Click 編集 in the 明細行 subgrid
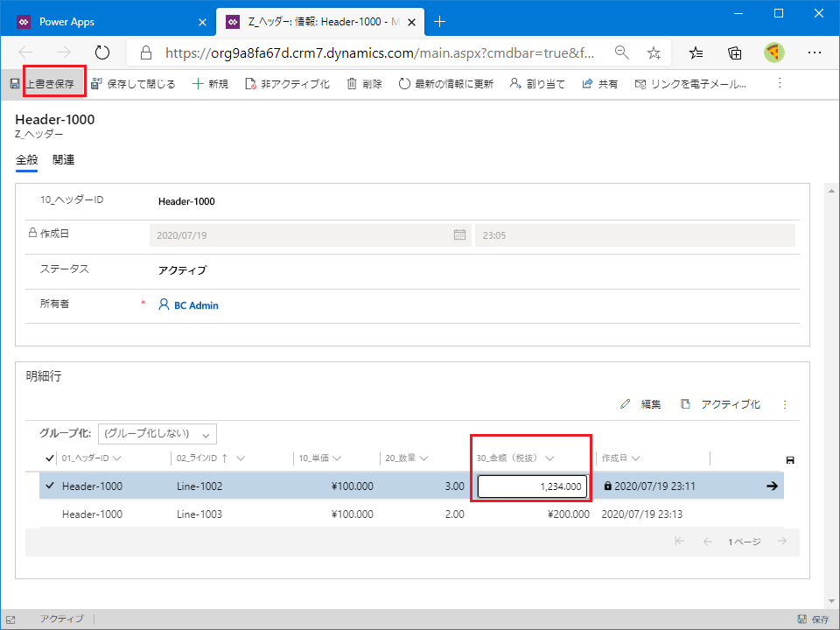 (640, 404)
